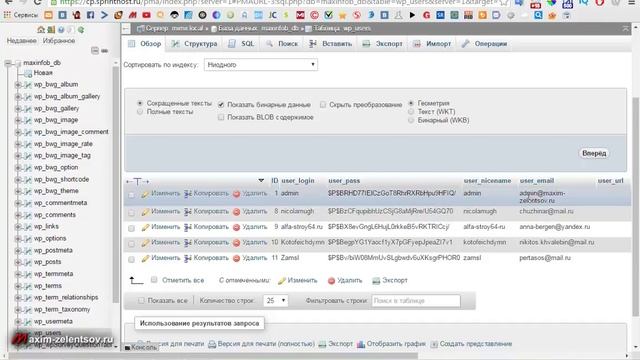The image size is (640, 360).
Task: Click pencil icon in admin row
Action: point(145,194)
